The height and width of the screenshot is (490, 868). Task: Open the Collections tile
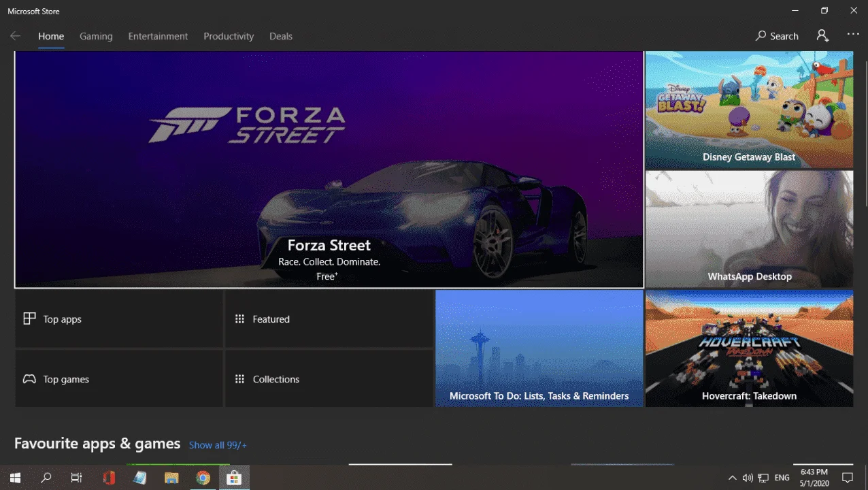coord(329,378)
